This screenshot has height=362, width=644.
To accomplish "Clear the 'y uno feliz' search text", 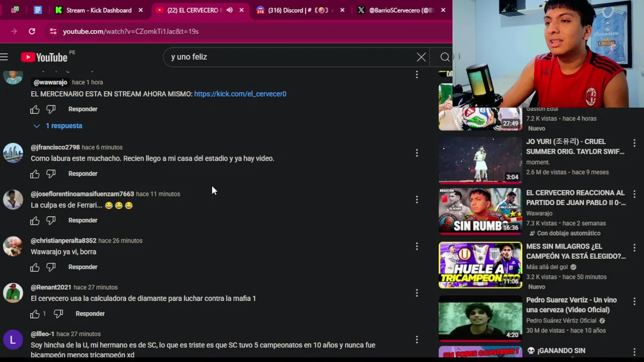I will coord(421,57).
